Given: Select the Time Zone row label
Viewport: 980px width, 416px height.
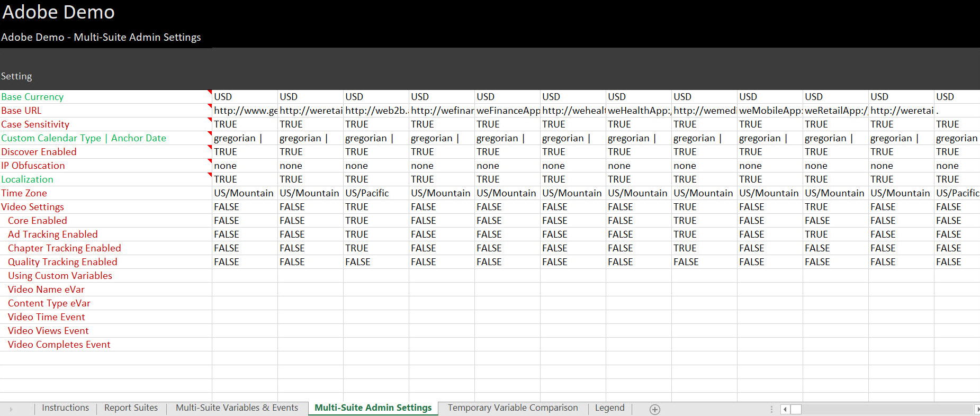Looking at the screenshot, I should (24, 193).
